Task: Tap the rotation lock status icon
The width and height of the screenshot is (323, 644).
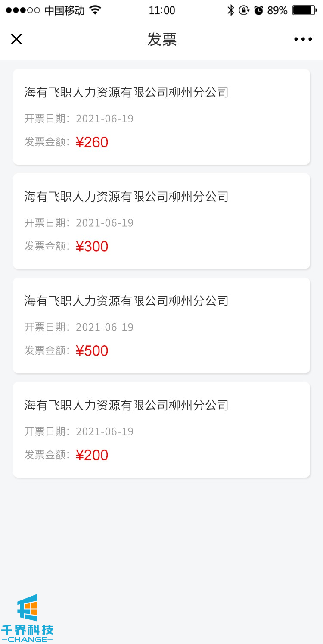Action: 244,10
